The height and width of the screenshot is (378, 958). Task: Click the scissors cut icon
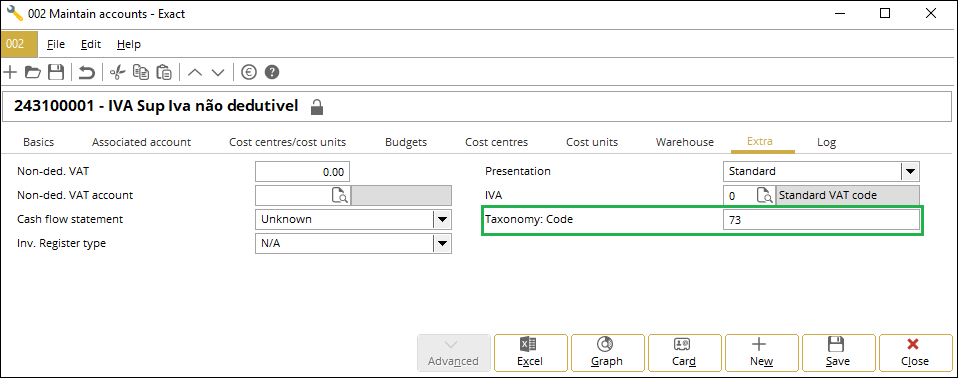[x=117, y=72]
